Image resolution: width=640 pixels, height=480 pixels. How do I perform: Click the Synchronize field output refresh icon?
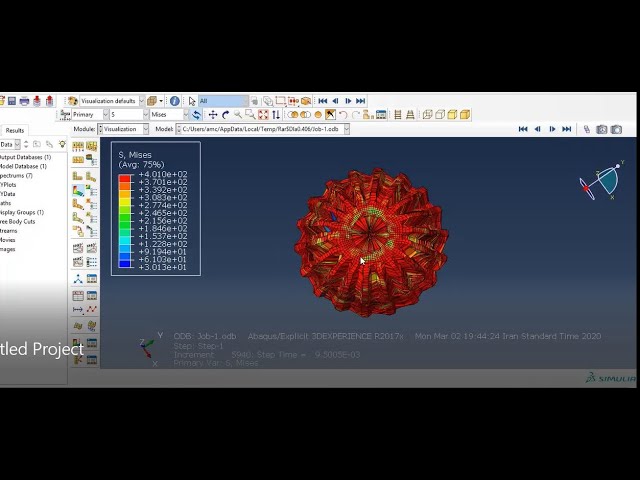pyautogui.click(x=196, y=115)
